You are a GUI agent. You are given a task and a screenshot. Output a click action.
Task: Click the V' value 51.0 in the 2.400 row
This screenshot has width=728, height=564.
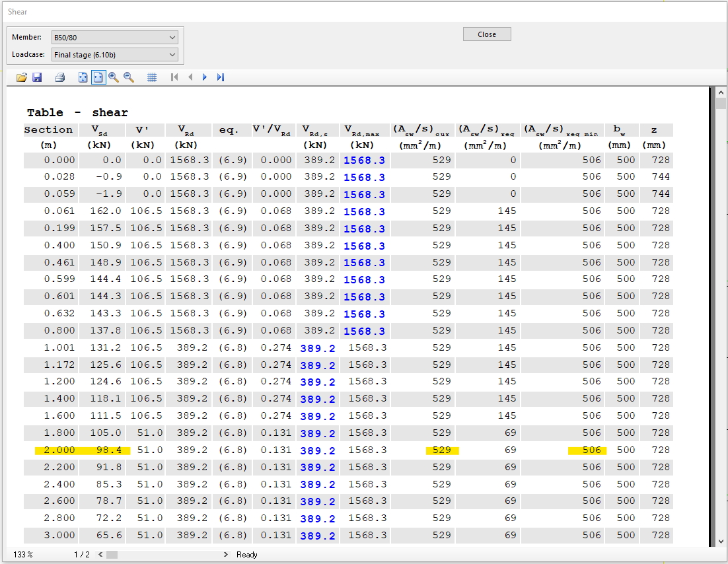[149, 484]
